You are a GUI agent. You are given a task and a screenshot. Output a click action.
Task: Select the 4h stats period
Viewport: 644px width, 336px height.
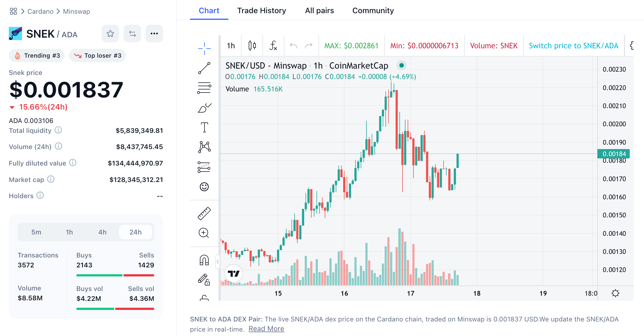(102, 232)
